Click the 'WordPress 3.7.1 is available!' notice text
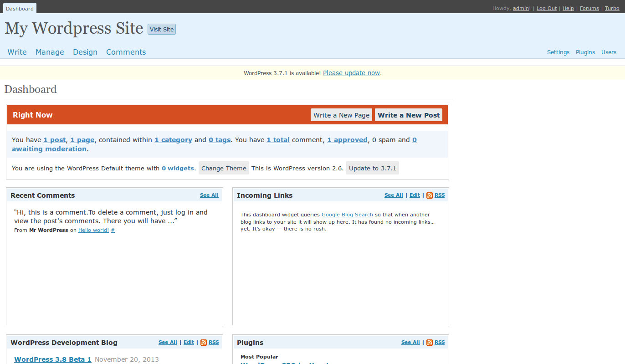 282,73
